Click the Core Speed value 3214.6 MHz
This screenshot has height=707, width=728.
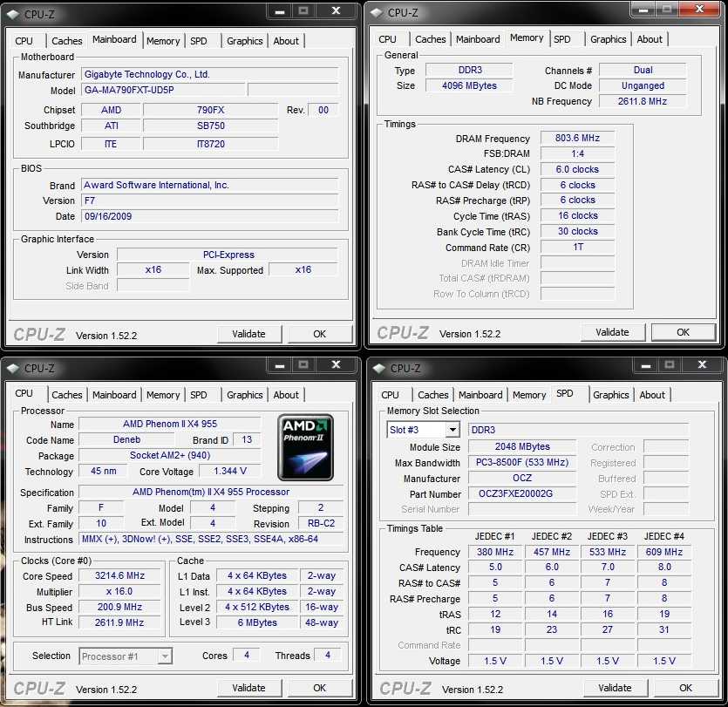coord(119,575)
